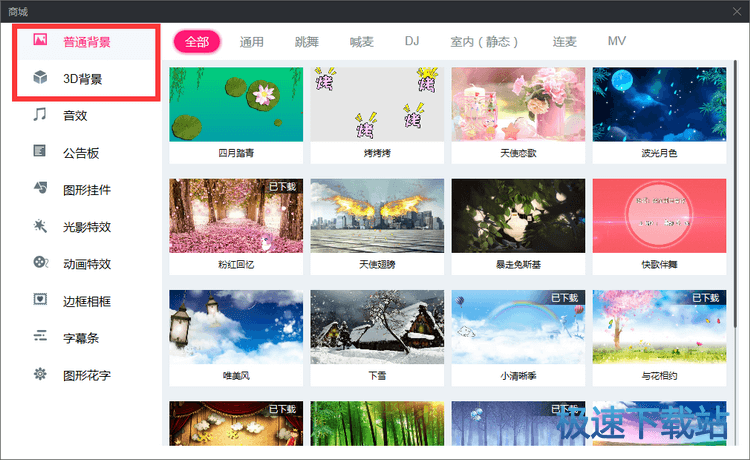Open the 连麦 tab
This screenshot has height=460, width=750.
tap(564, 42)
